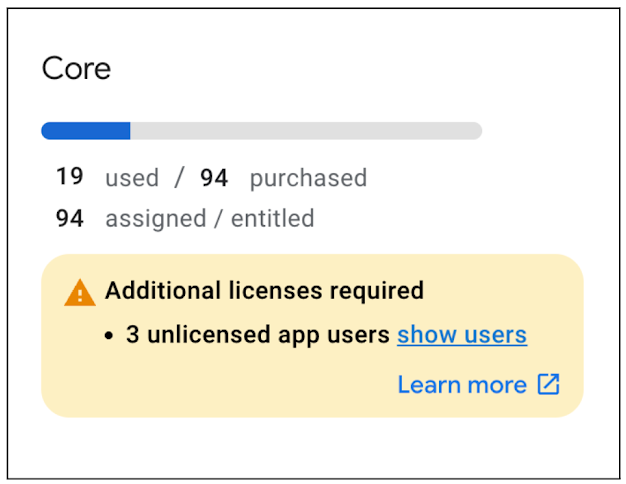This screenshot has width=626, height=484.
Task: Click the 94 purchased count
Action: pos(214,178)
